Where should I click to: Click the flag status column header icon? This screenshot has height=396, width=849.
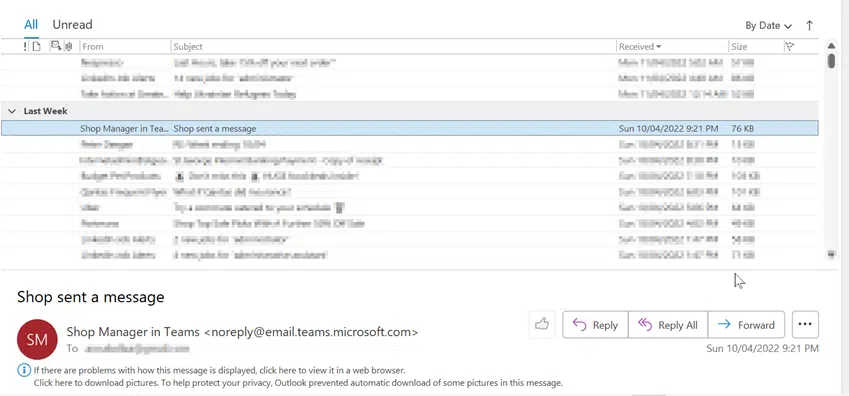coord(789,47)
